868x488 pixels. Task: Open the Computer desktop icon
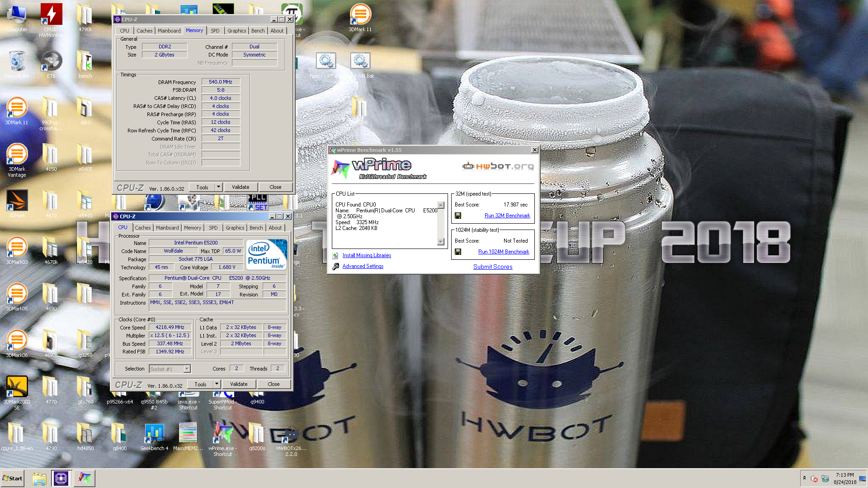pos(17,18)
